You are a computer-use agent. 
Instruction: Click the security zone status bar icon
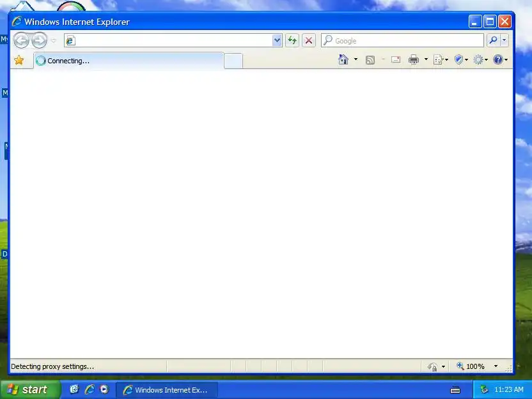433,366
